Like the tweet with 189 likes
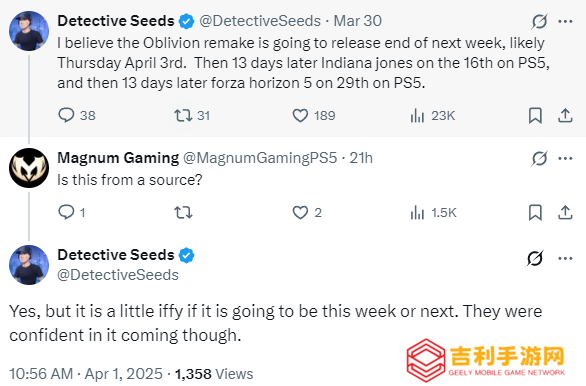 coord(314,115)
